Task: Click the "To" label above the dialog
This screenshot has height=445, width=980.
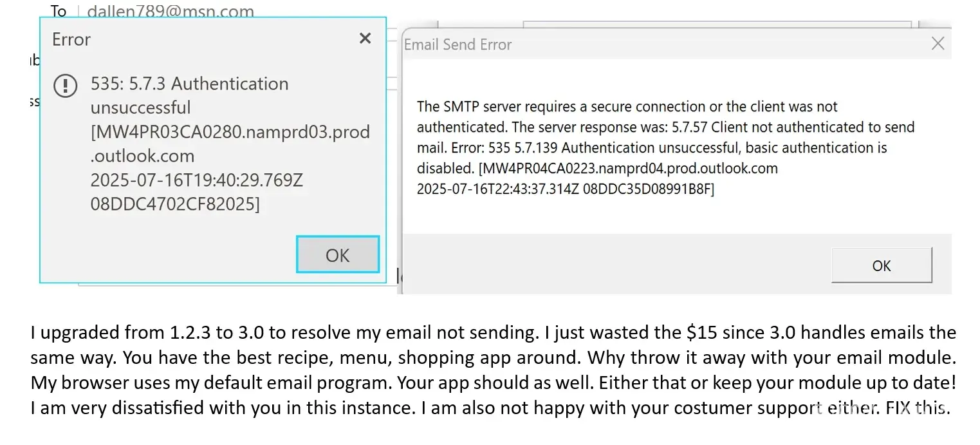Action: [x=59, y=12]
